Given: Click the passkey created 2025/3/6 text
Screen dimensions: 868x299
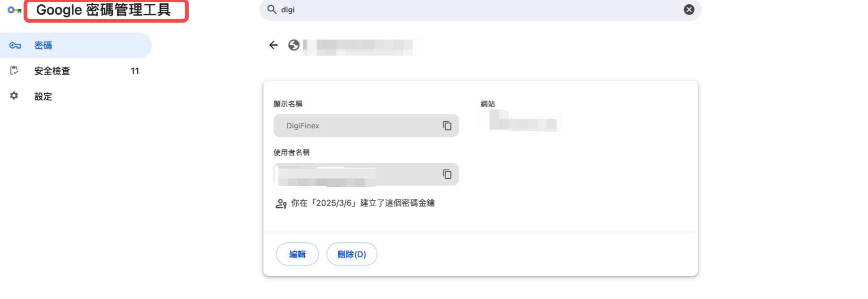Looking at the screenshot, I should pyautogui.click(x=363, y=203).
